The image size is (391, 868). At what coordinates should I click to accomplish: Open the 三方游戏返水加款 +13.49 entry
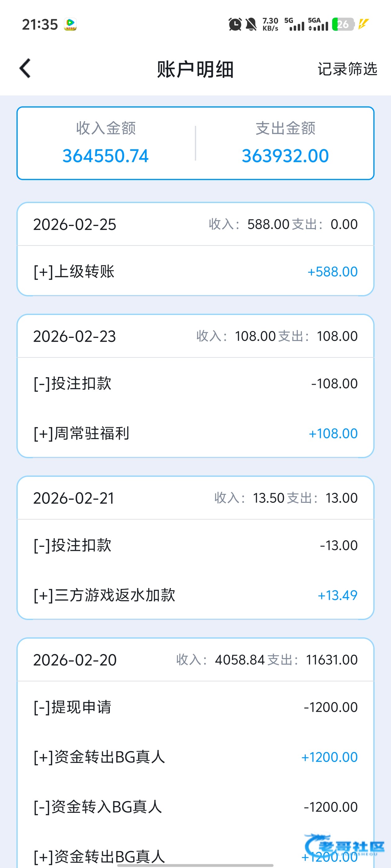(x=195, y=595)
